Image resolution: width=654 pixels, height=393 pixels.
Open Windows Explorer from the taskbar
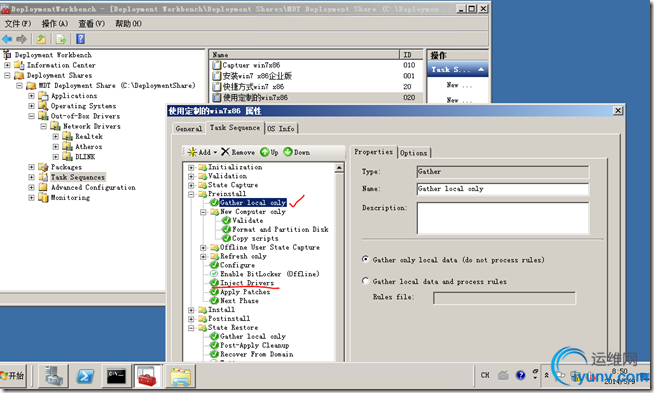coord(180,375)
